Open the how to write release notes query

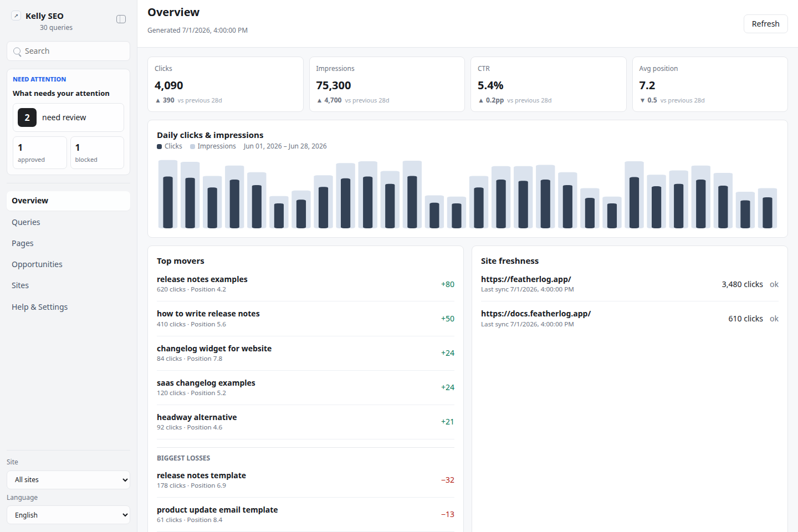tap(305, 319)
